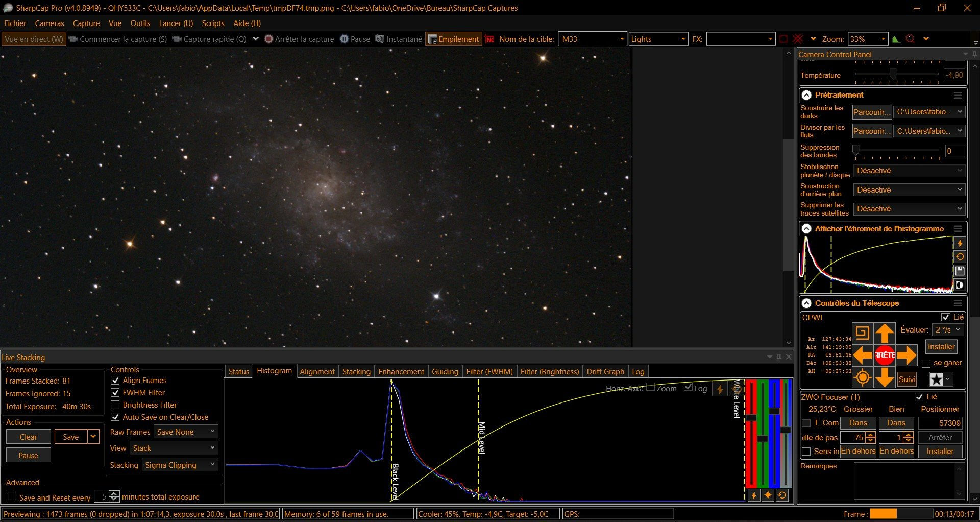980x522 pixels.
Task: Enable the Brightness Filter checkbox
Action: pos(115,405)
